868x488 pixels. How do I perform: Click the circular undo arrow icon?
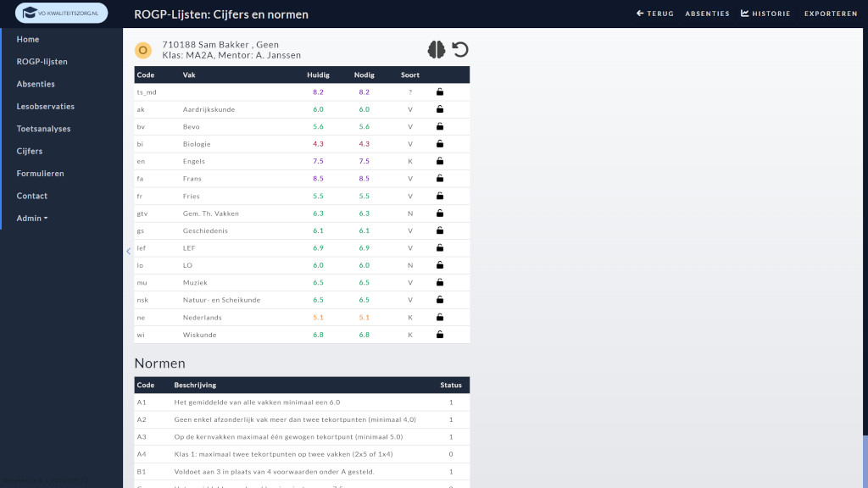coord(460,50)
